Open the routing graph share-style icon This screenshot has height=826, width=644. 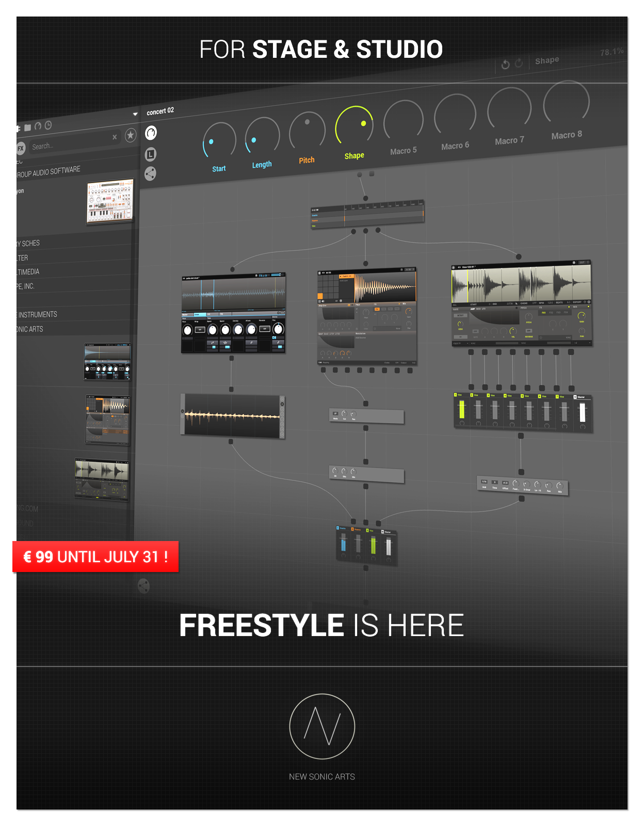[150, 173]
